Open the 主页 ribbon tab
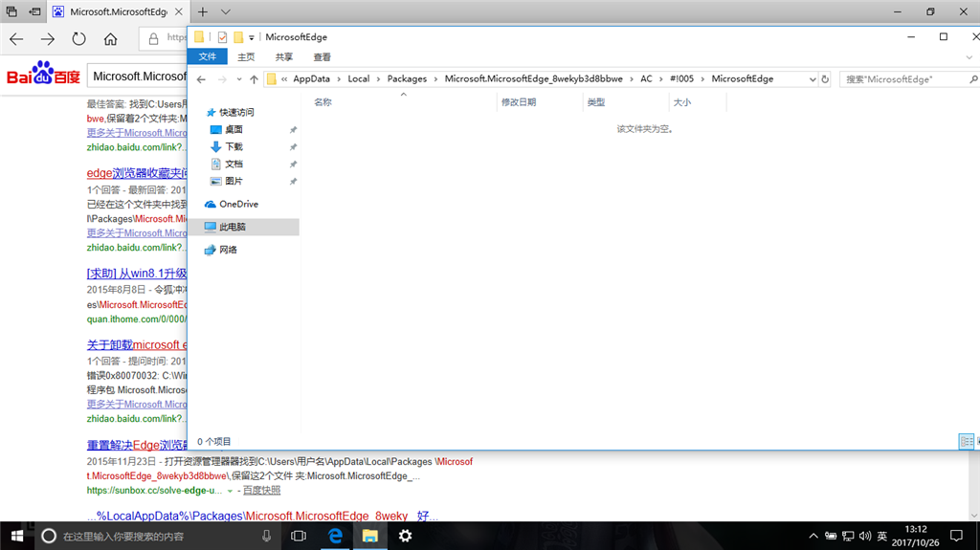 [x=246, y=56]
